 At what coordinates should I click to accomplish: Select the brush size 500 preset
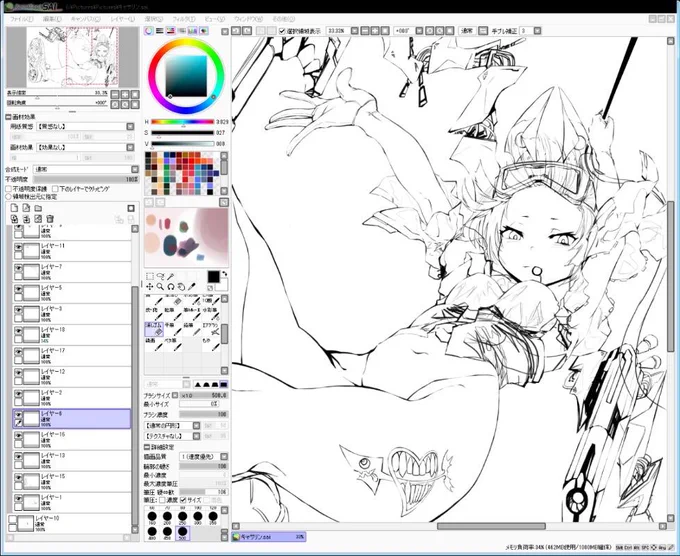point(183,533)
